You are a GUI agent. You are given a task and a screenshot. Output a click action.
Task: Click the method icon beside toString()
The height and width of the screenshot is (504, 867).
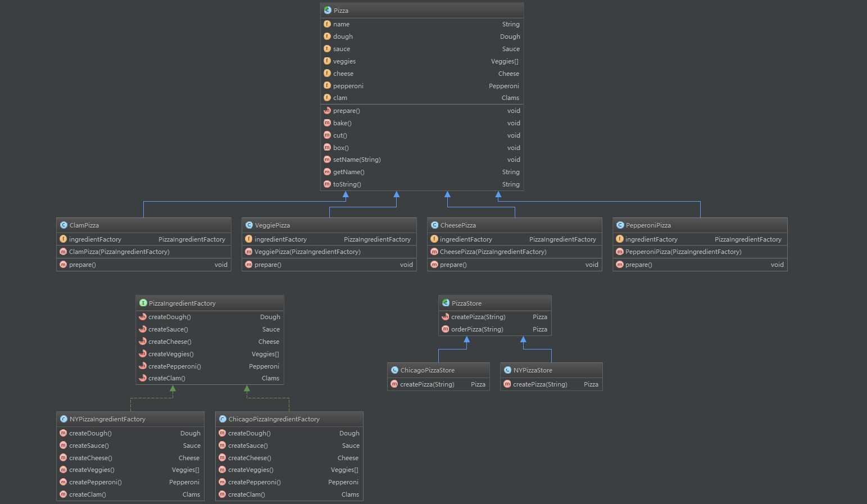point(327,184)
